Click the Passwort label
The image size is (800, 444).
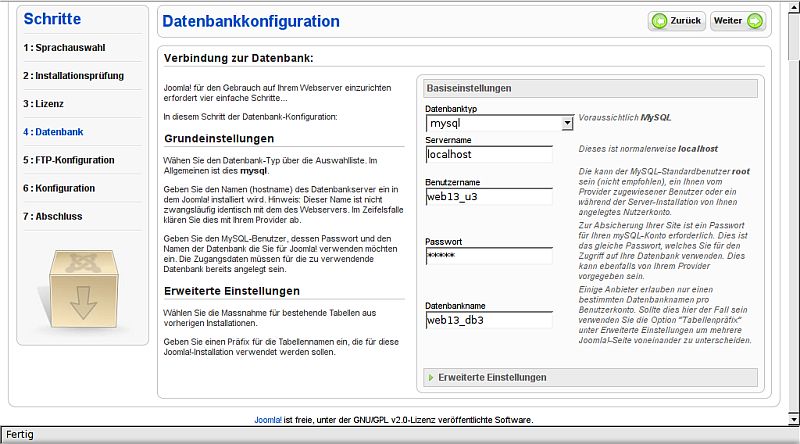tap(443, 242)
